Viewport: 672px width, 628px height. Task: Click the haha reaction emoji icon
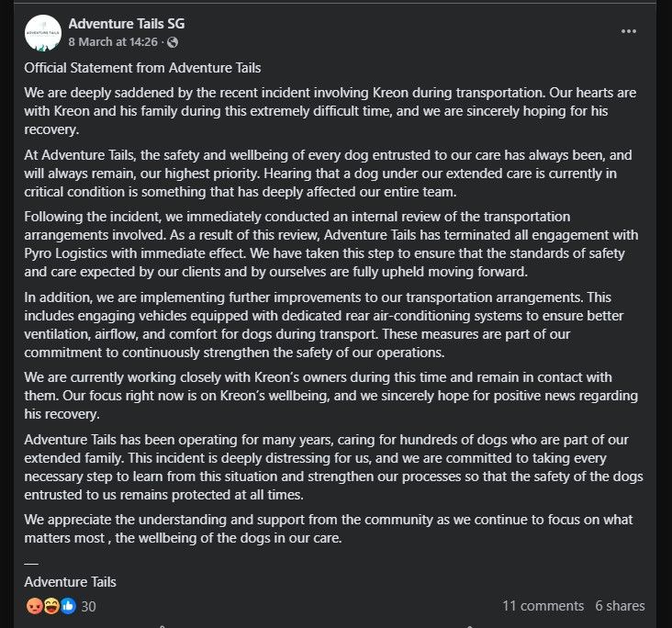51,606
